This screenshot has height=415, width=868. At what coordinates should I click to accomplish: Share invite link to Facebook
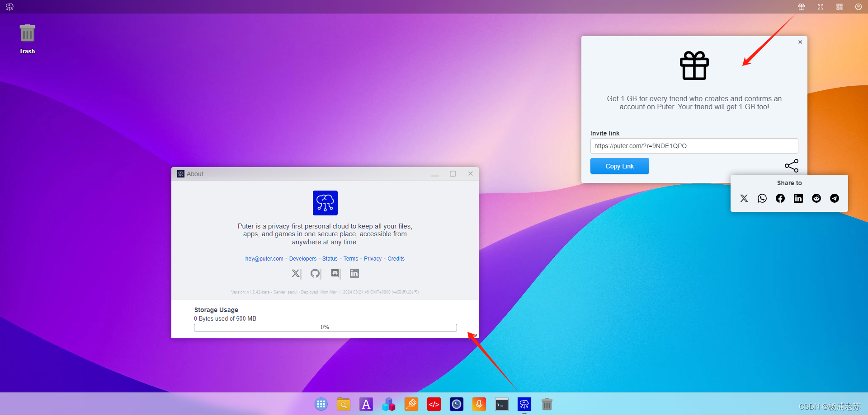[x=780, y=198]
